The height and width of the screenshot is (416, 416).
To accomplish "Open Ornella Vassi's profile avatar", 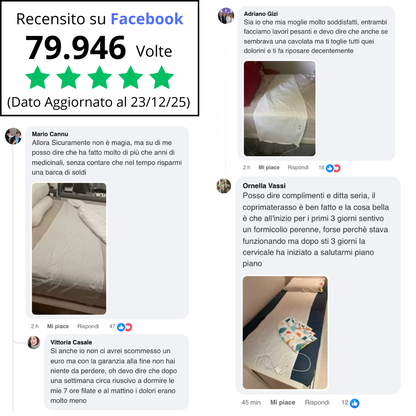I will pyautogui.click(x=224, y=186).
